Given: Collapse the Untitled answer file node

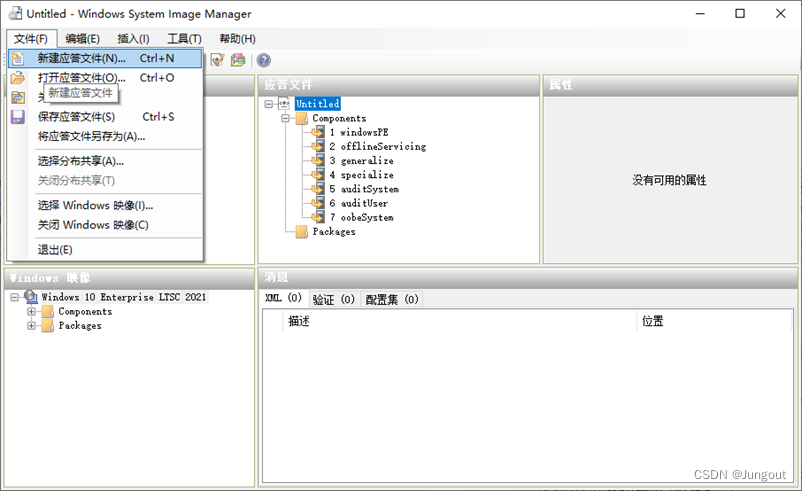Looking at the screenshot, I should point(269,104).
